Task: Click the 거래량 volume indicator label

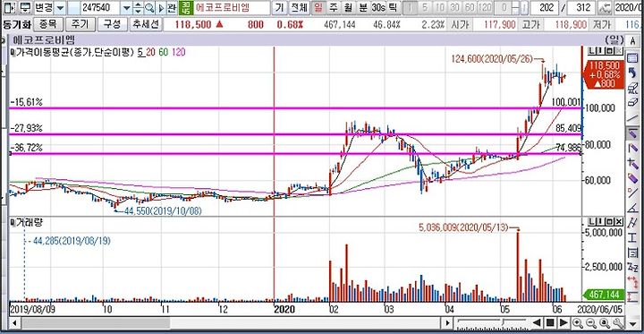Action: coord(29,223)
